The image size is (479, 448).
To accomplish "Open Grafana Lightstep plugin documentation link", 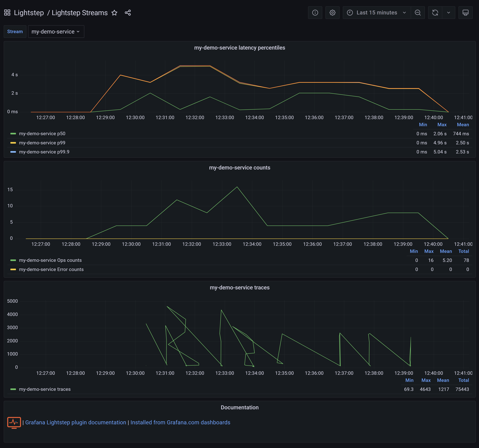I will (x=75, y=422).
